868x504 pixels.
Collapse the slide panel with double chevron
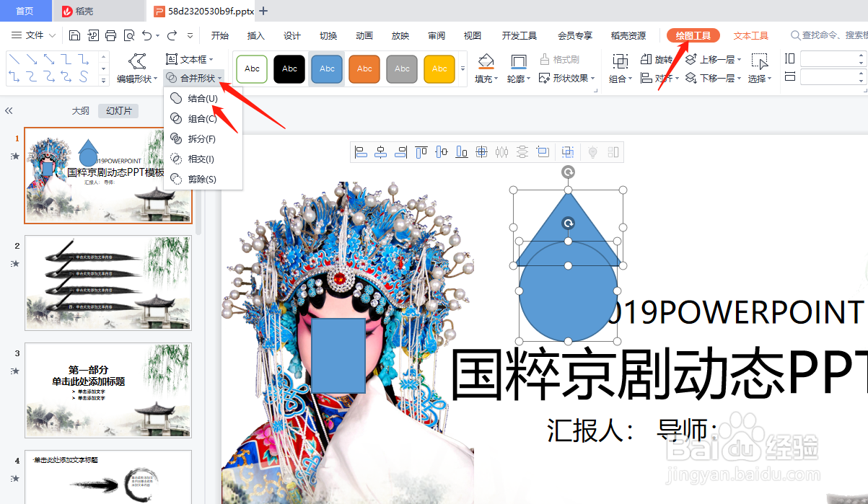[x=9, y=111]
